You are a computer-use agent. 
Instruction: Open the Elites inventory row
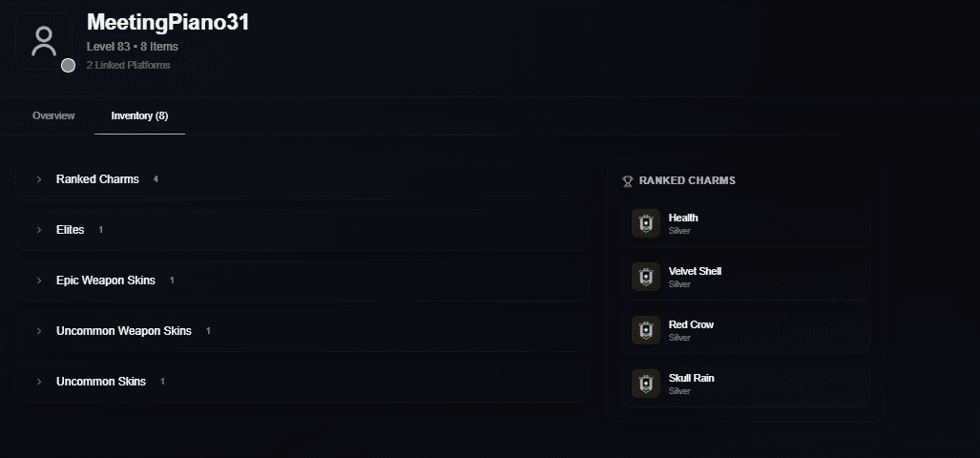coord(302,230)
